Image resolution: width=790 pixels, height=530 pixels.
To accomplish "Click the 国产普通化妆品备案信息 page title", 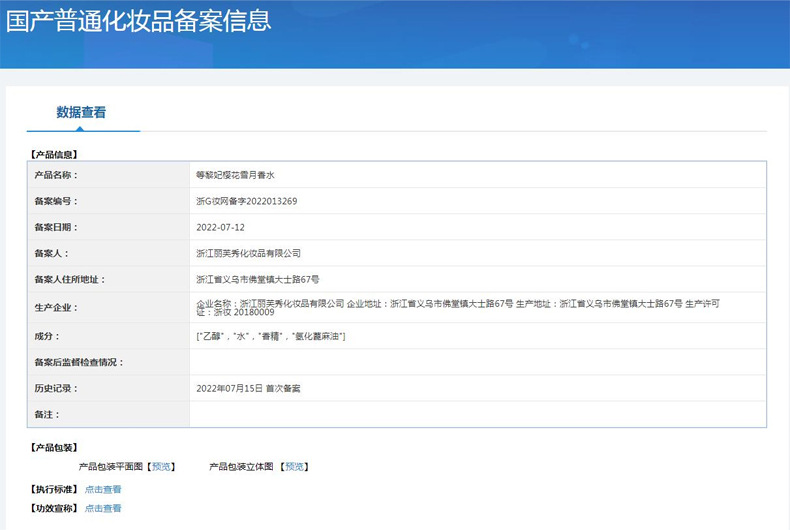I will pos(139,21).
